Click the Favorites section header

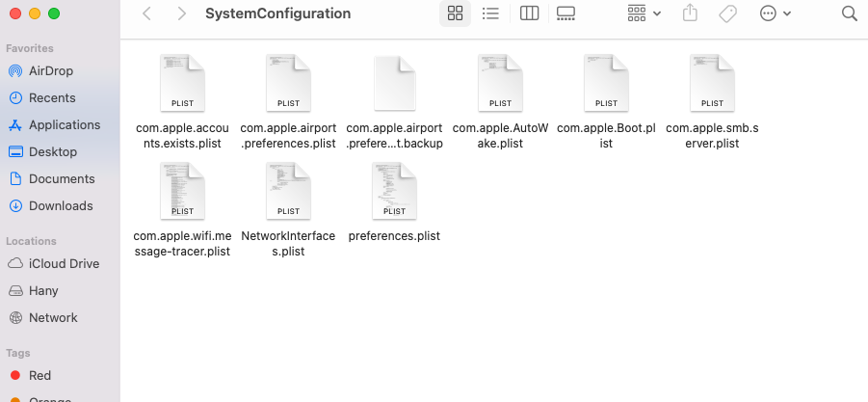click(x=30, y=48)
